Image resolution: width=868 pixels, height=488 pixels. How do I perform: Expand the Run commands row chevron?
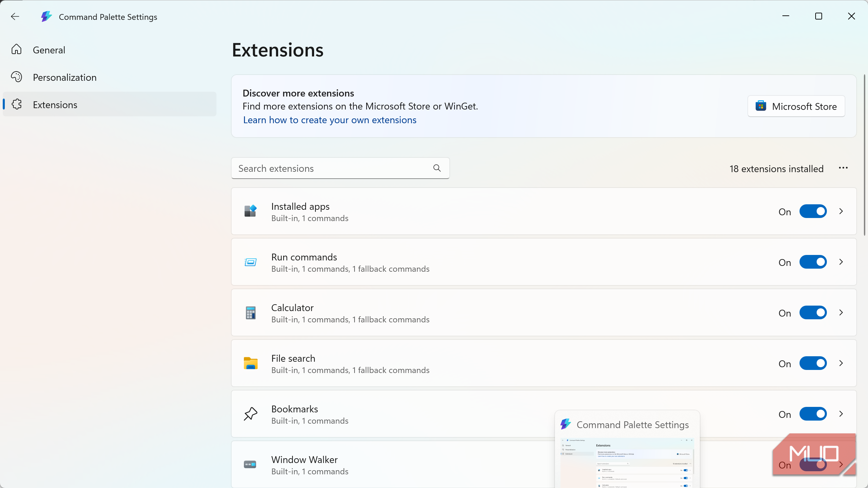click(x=841, y=262)
